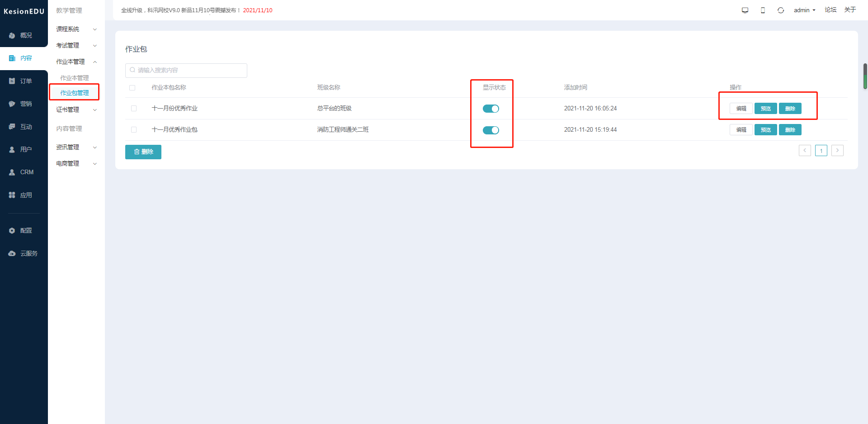868x424 pixels.
Task: Select the 作业包管理 submenu item
Action: click(x=75, y=93)
